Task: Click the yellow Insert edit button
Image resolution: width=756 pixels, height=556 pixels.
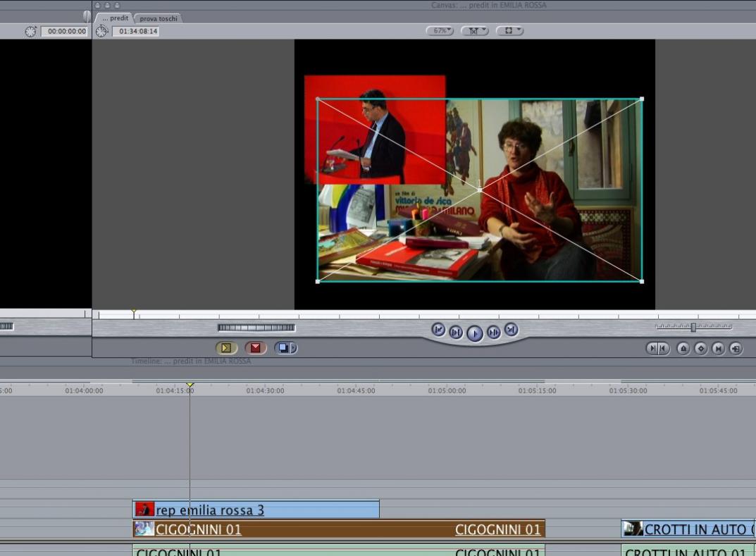Action: pyautogui.click(x=227, y=347)
